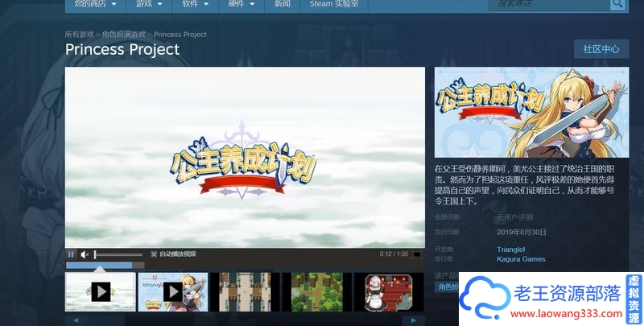Click the game capsule header image
Viewport: 644px width, 326px height.
click(531, 112)
